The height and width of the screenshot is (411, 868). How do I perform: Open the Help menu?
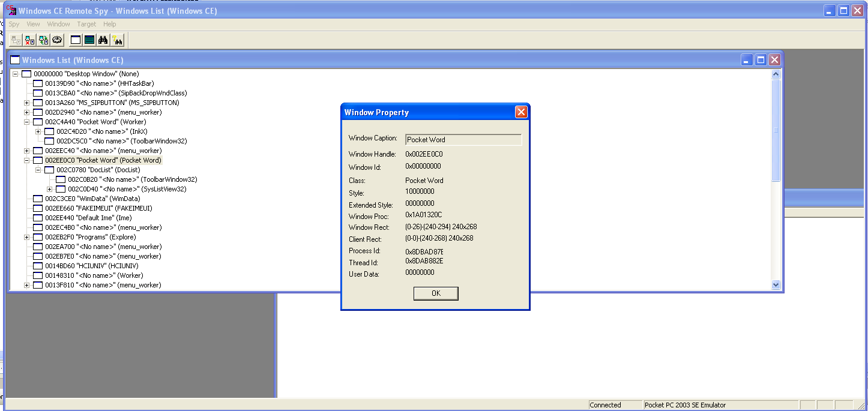click(109, 24)
